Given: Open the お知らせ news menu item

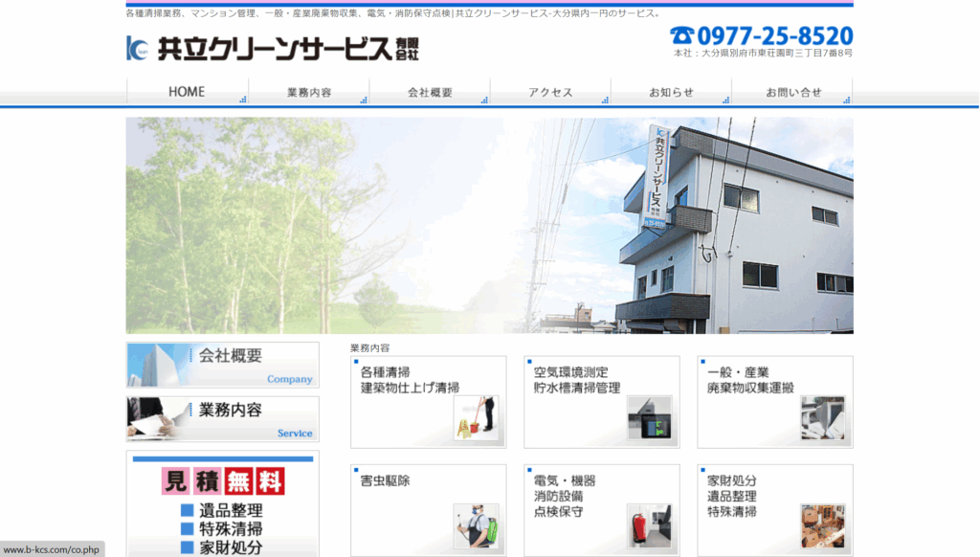Looking at the screenshot, I should [x=671, y=92].
